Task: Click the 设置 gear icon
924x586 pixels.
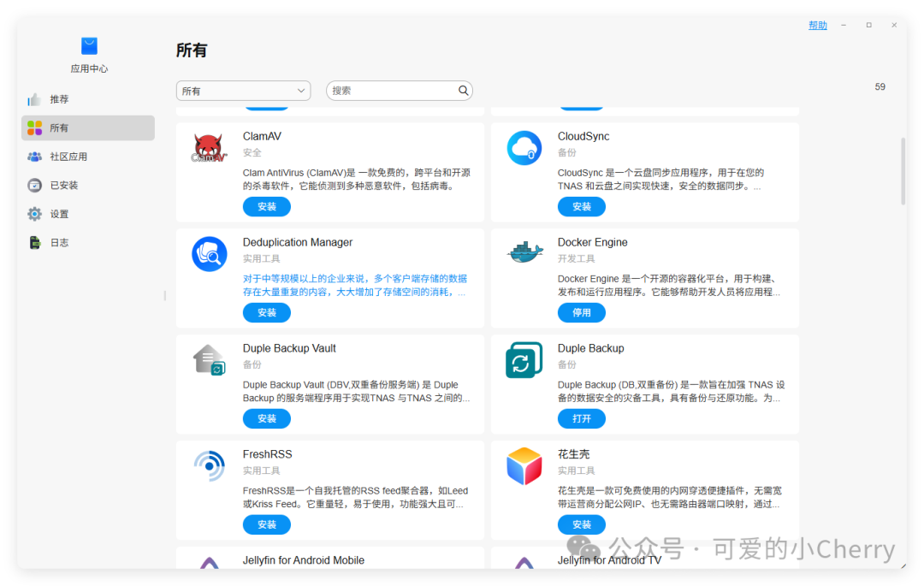Action: [35, 214]
